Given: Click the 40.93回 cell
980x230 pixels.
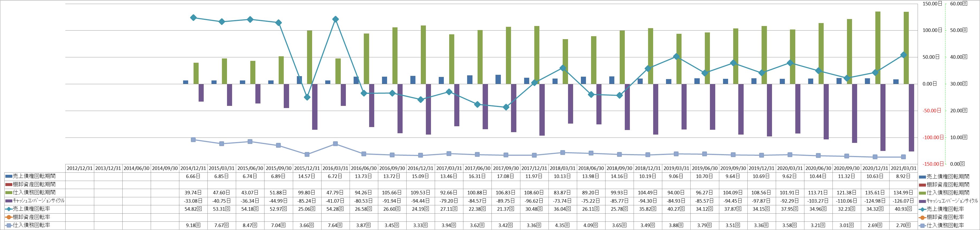Looking at the screenshot, I should coord(903,209).
